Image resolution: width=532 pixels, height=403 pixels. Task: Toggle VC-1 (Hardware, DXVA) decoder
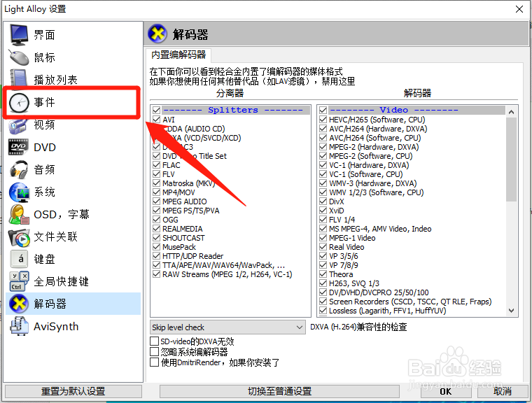323,165
